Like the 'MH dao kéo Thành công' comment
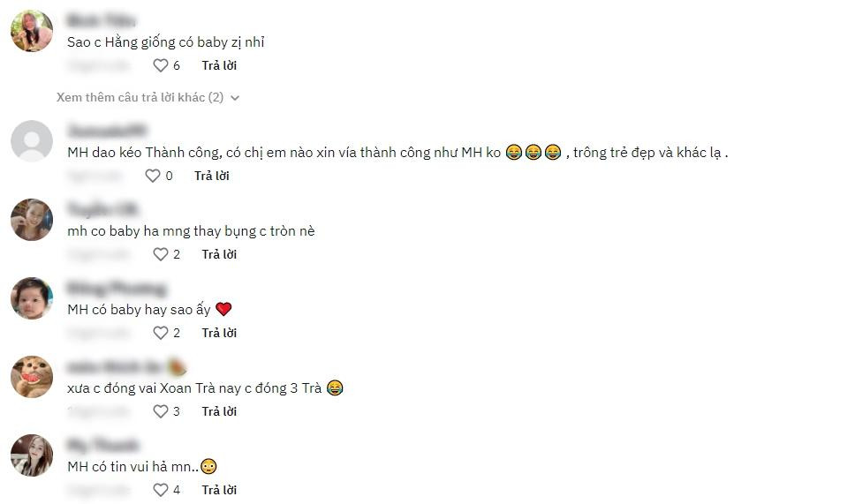This screenshot has height=504, width=855. click(153, 176)
